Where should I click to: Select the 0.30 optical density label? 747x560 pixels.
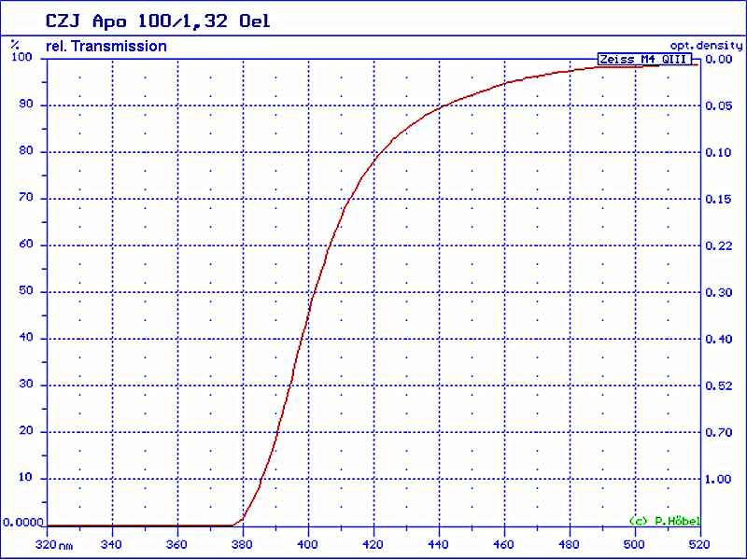718,292
